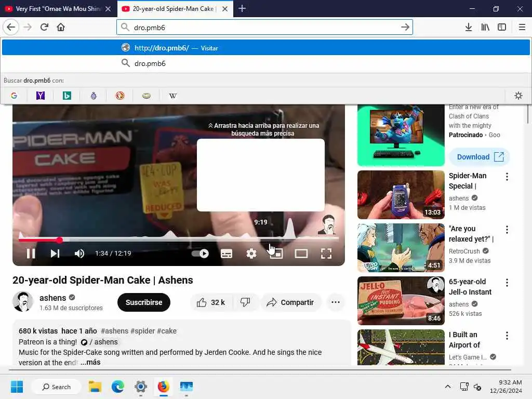Click the #cake hashtag

167,331
